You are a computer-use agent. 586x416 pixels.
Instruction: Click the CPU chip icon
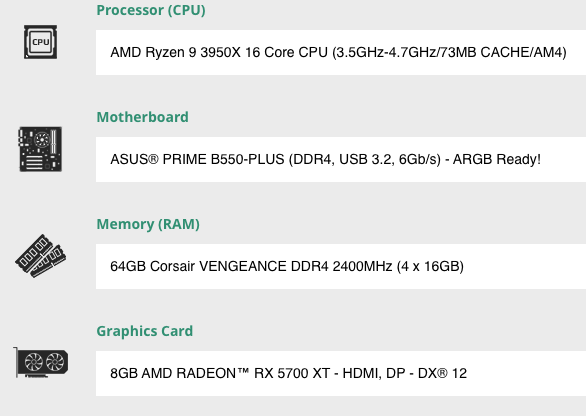[40, 42]
